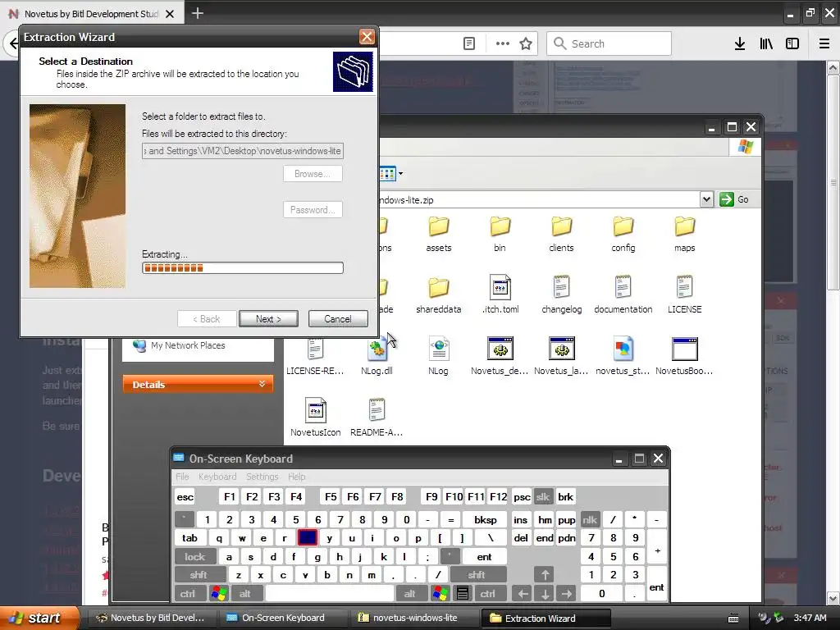This screenshot has width=840, height=630.
Task: Switch to On-Screen Keyboard taskbar item
Action: (282, 618)
